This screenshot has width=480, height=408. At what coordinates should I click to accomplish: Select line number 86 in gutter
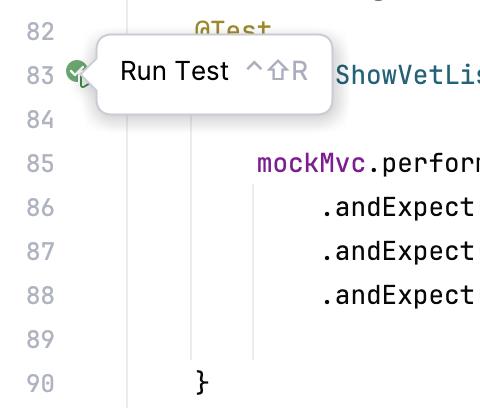pyautogui.click(x=40, y=207)
